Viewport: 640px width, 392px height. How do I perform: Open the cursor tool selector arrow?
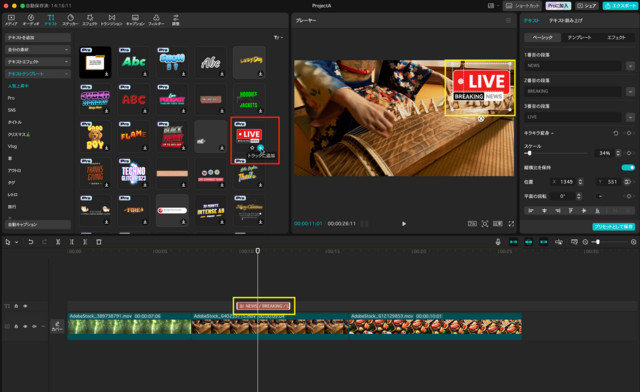click(16, 242)
